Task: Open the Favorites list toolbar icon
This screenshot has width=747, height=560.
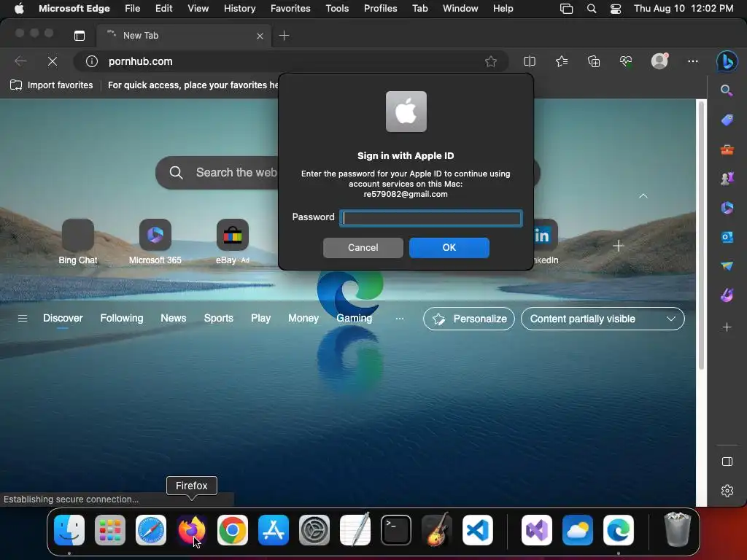Action: click(562, 61)
